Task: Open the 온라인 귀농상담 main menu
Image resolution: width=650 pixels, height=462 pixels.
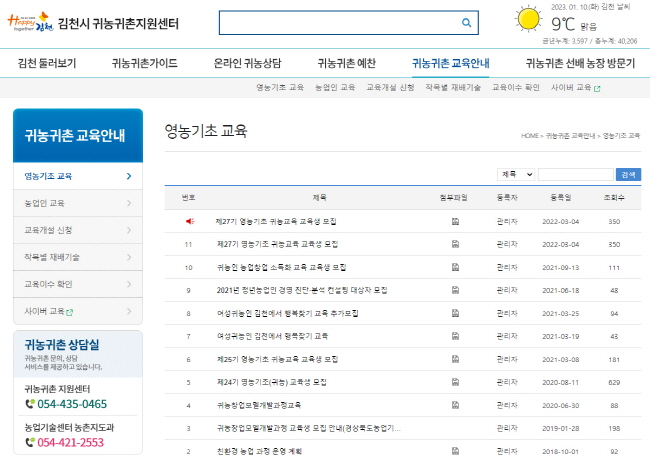Action: (x=247, y=63)
